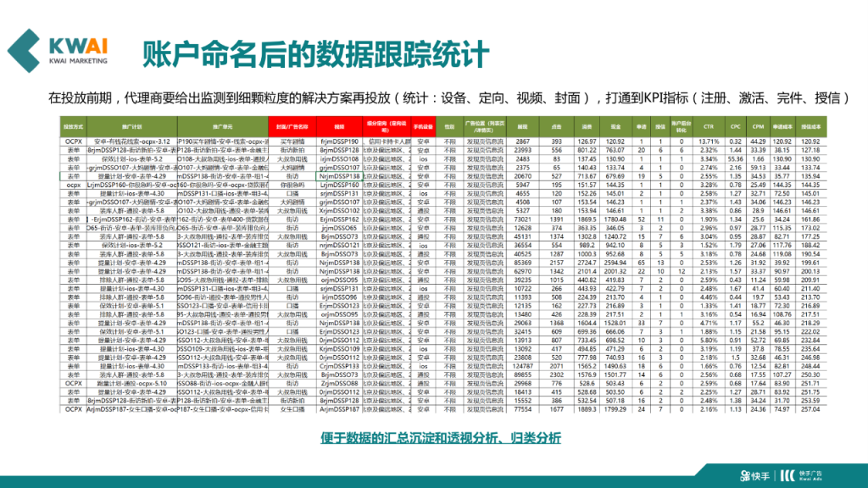This screenshot has width=868, height=488.
Task: Click the impressions value 77554
Action: [522, 409]
